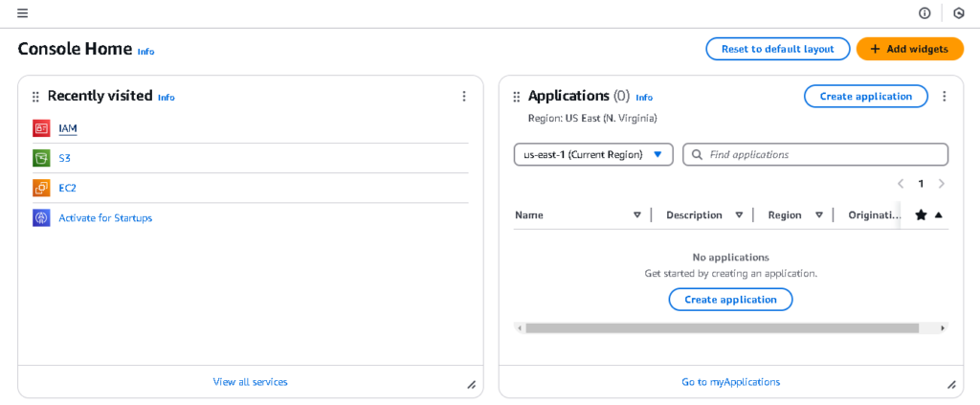Click the favorites star column header
The height and width of the screenshot is (405, 980).
[x=921, y=215]
